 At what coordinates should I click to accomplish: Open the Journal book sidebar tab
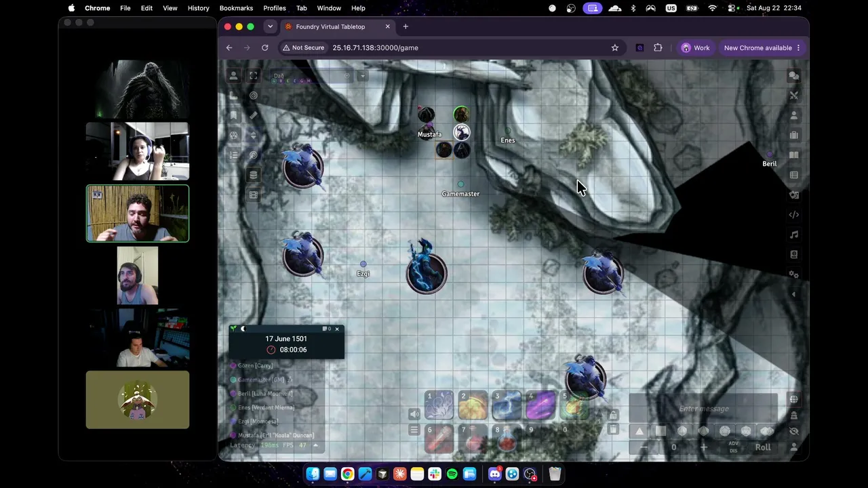(x=794, y=155)
